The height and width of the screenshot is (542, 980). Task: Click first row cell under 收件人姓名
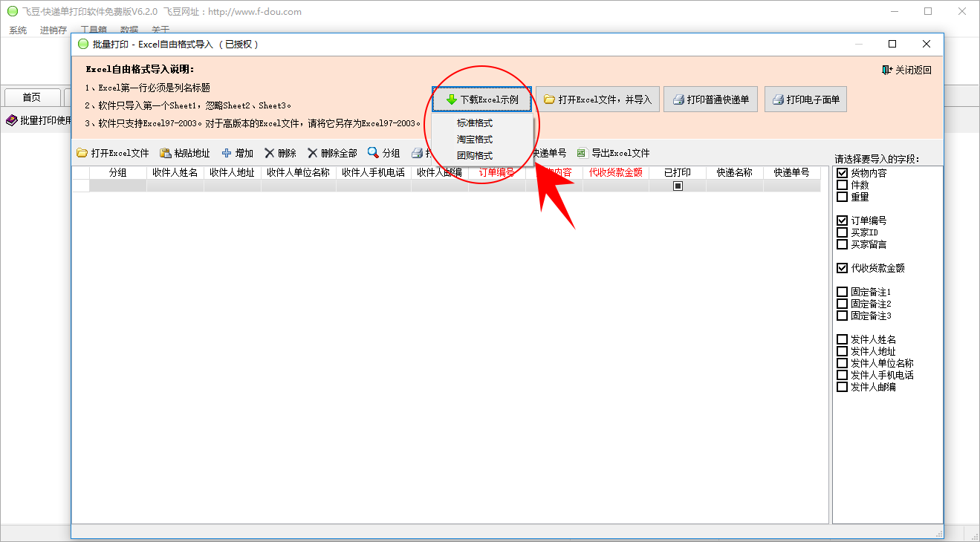[175, 186]
